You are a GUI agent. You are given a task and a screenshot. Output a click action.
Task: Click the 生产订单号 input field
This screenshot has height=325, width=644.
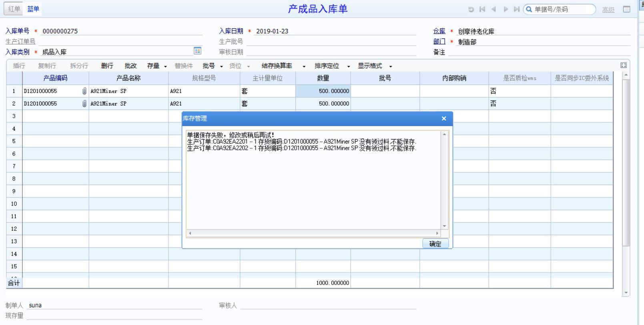click(120, 41)
